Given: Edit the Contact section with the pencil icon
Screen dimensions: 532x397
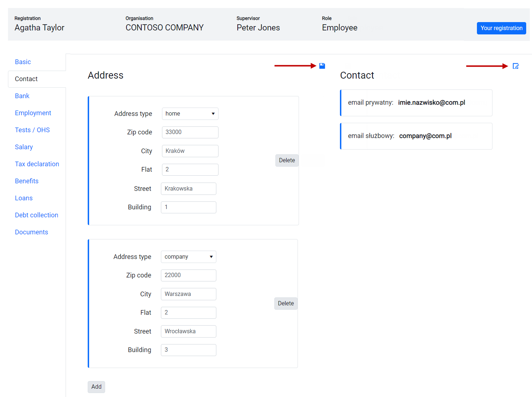Looking at the screenshot, I should coord(516,66).
